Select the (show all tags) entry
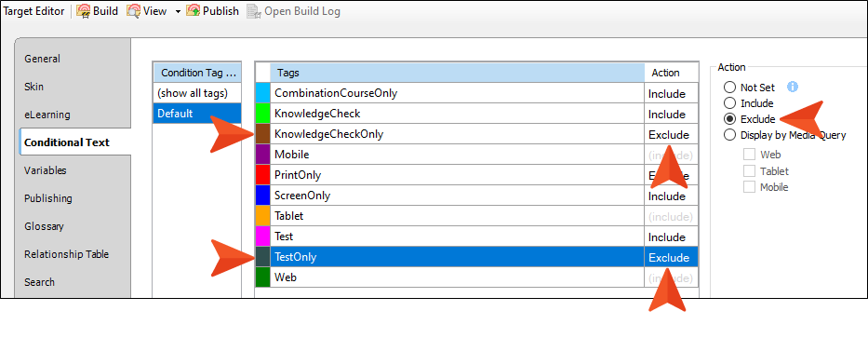 pos(197,93)
